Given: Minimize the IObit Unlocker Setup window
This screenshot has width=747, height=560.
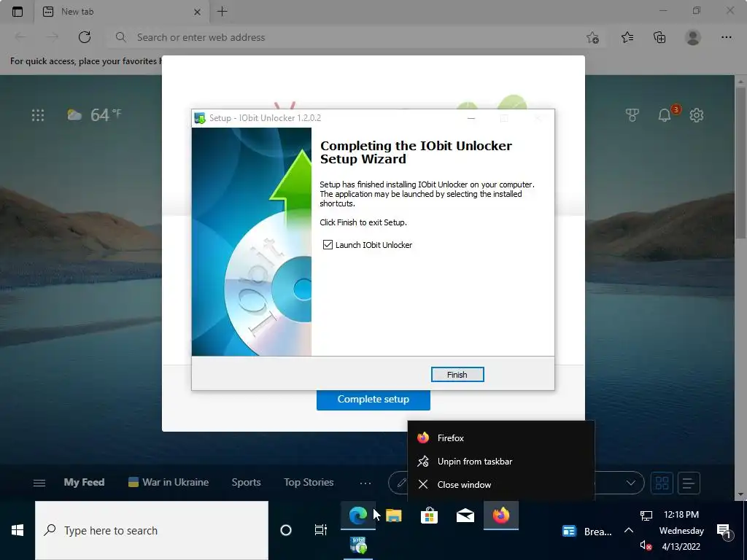Looking at the screenshot, I should pos(471,118).
